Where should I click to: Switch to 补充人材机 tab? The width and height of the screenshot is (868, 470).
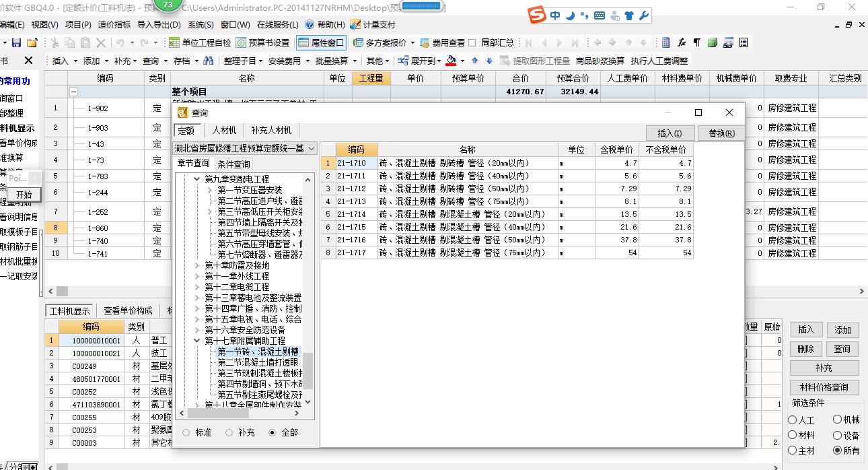(x=270, y=130)
